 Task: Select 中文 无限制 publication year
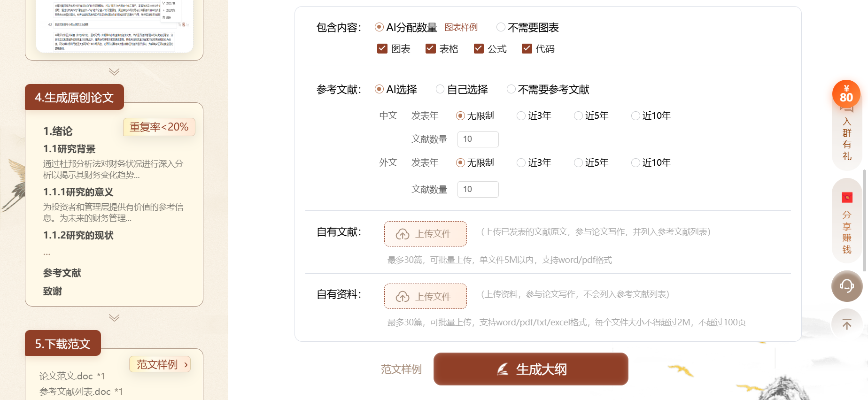[460, 115]
